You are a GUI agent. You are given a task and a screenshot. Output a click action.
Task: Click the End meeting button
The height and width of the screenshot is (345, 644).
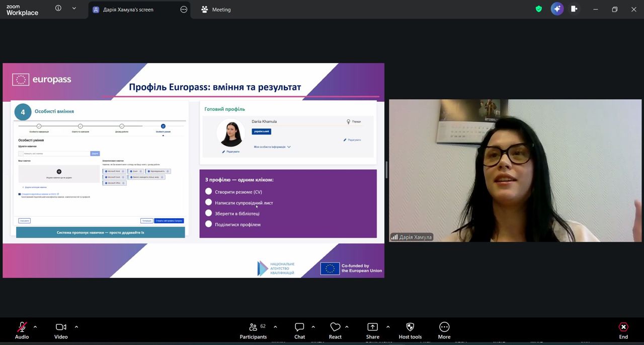623,330
